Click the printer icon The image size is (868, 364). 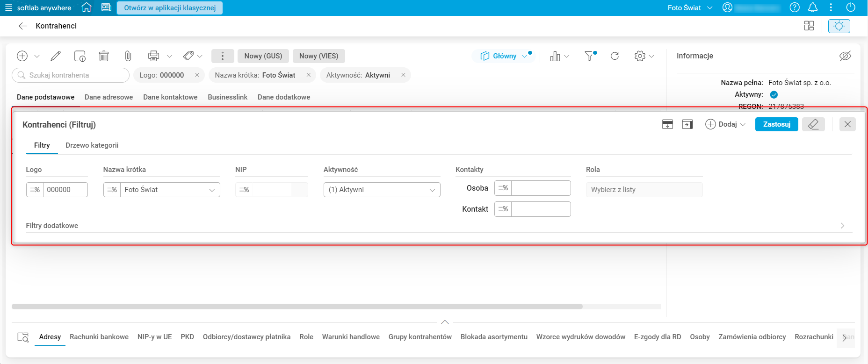(153, 56)
